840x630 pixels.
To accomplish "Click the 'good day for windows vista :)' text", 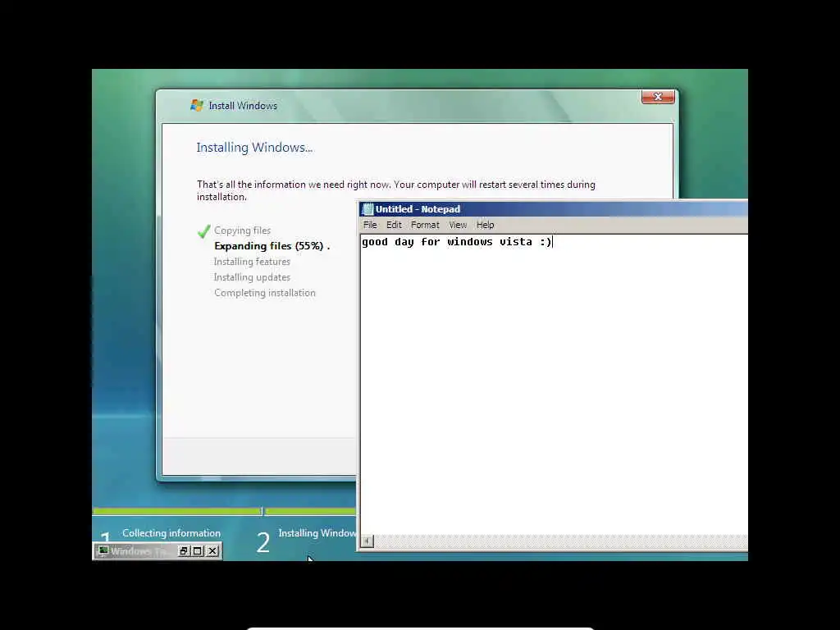I will click(x=456, y=242).
